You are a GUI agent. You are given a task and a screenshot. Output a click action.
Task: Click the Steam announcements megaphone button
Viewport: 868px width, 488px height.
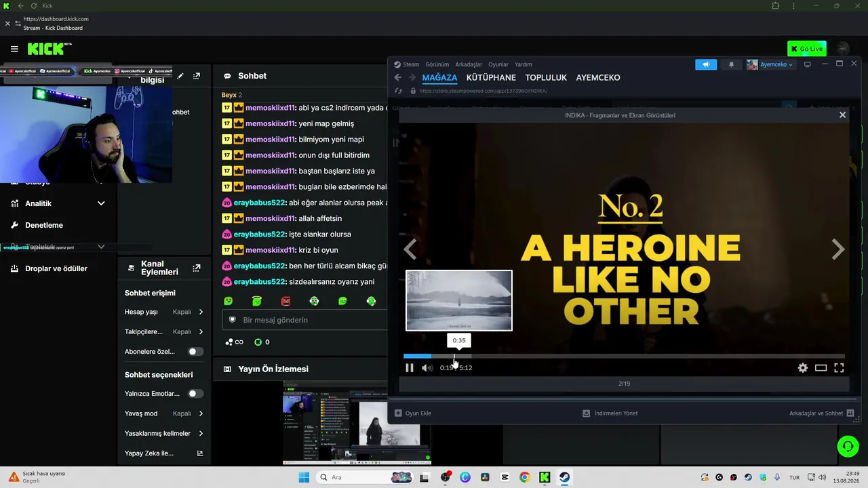(x=706, y=64)
